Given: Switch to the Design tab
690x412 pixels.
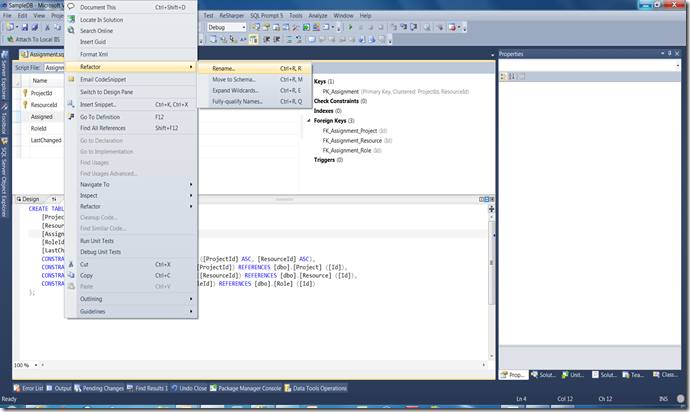Looking at the screenshot, I should point(28,199).
